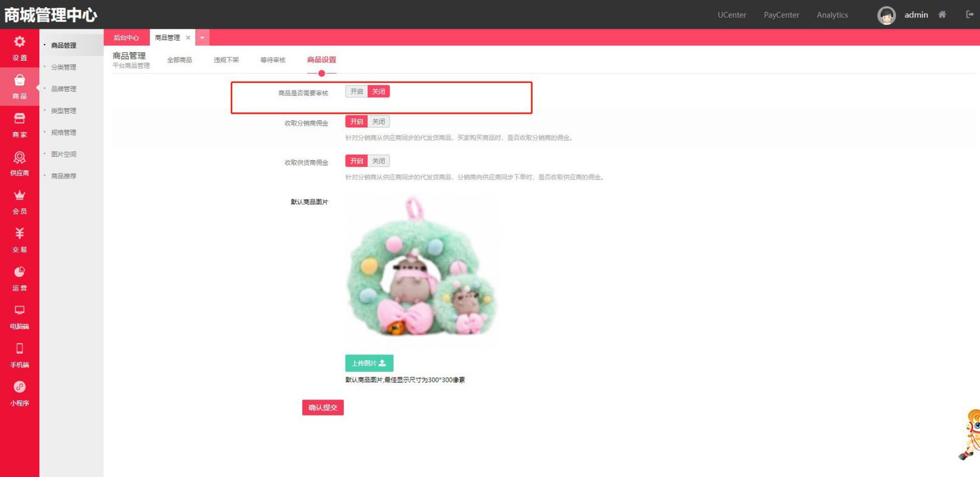Click the 默认商品图片 label

click(309, 202)
